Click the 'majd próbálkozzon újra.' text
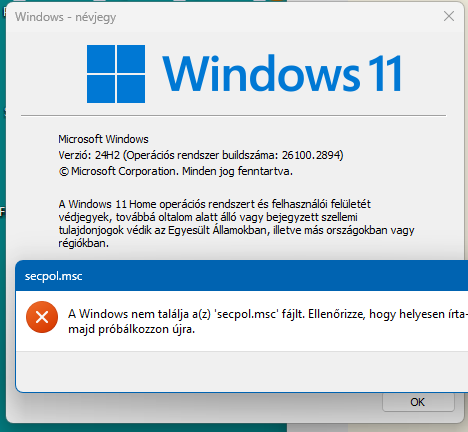 coord(131,329)
